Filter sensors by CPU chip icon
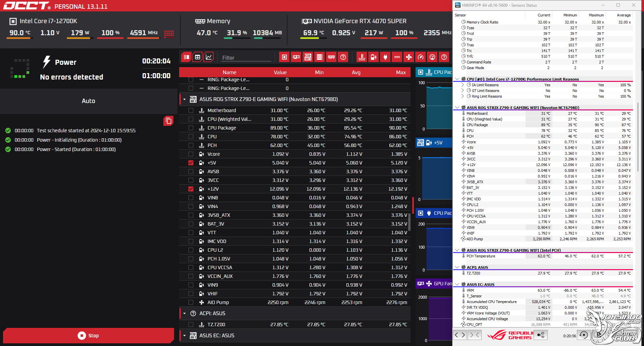This screenshot has width=644, height=346. click(284, 57)
